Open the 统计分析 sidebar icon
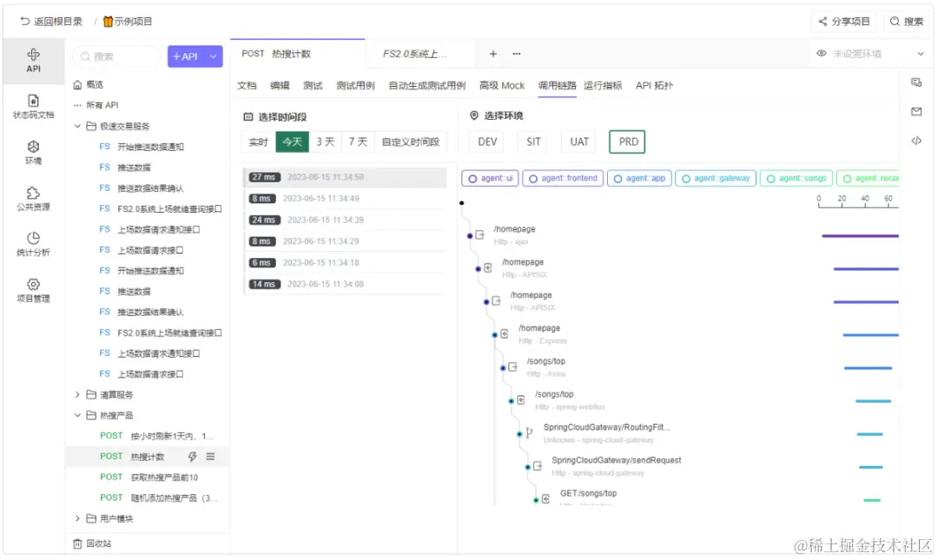 (34, 244)
